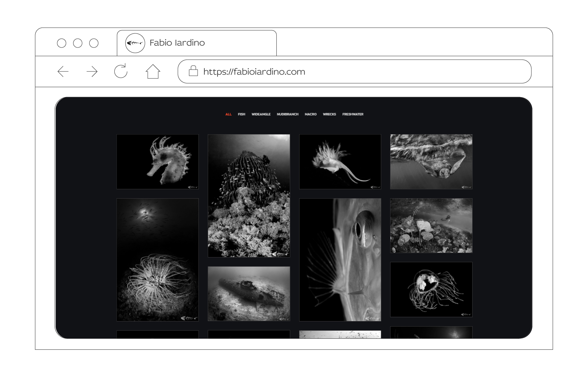View the jellyfish photo thumbnail
588x377 pixels.
[431, 289]
